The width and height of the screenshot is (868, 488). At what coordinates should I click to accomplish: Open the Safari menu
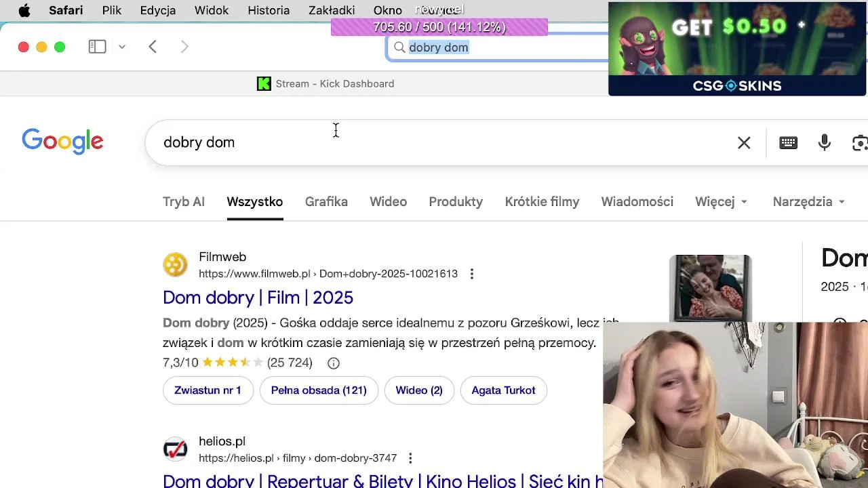click(66, 10)
